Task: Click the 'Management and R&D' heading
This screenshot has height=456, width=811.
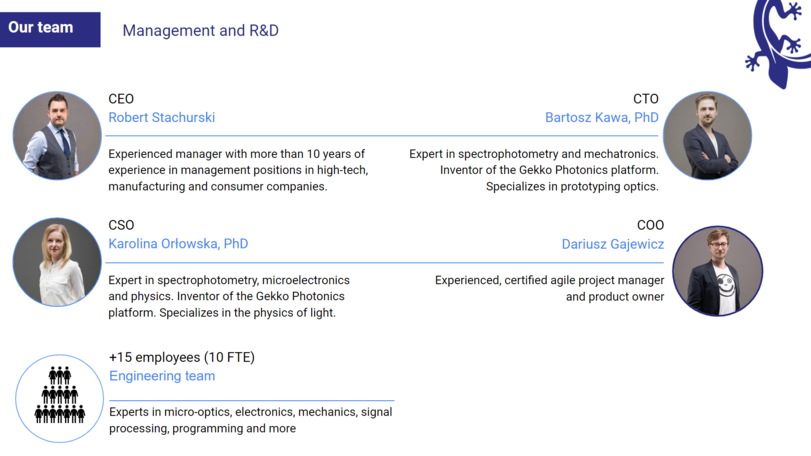Action: 201,31
